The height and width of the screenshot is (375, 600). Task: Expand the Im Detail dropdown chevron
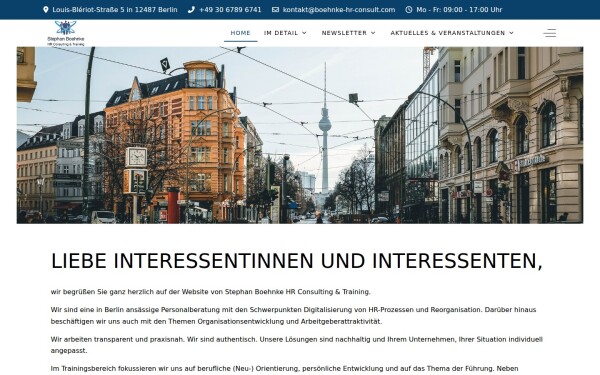(304, 33)
